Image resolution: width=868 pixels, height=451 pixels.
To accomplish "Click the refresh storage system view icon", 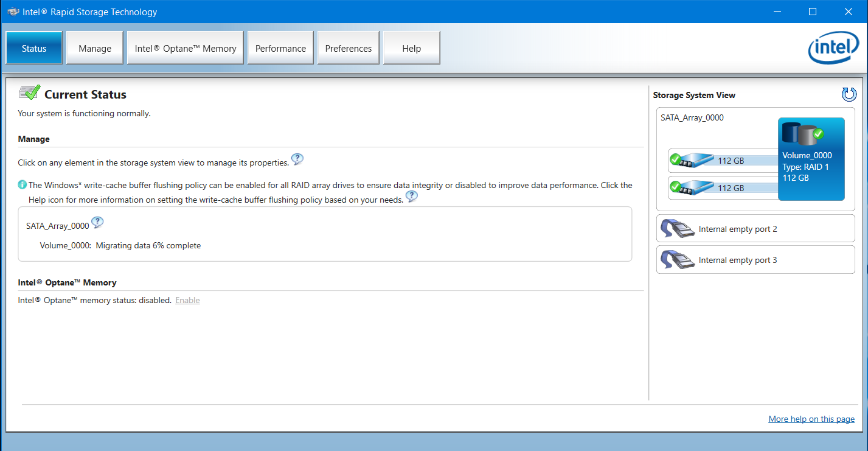I will [849, 94].
